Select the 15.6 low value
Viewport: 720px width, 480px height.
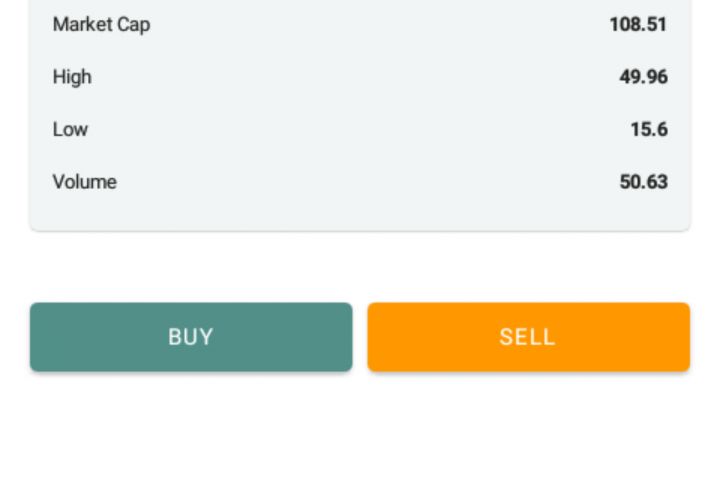coord(649,129)
